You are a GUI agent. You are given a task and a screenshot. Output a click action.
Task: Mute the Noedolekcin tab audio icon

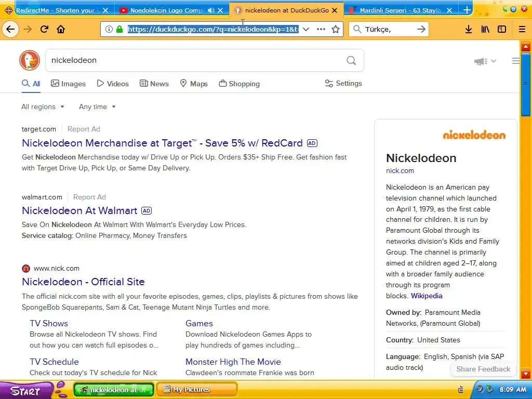[x=211, y=10]
